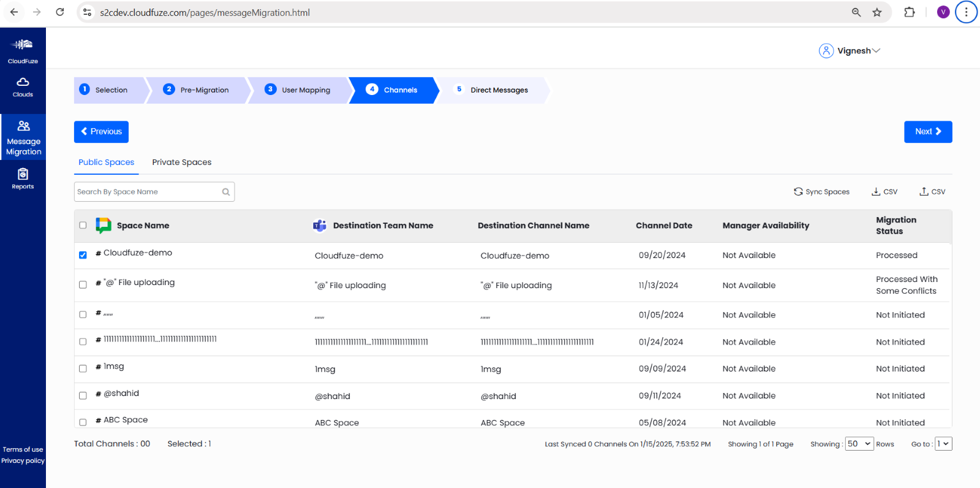Click the Search By Space Name field

click(147, 192)
